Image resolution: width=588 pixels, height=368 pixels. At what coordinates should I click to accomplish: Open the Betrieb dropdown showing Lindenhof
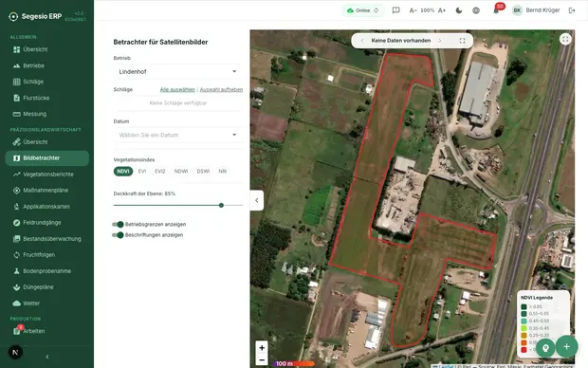point(177,72)
